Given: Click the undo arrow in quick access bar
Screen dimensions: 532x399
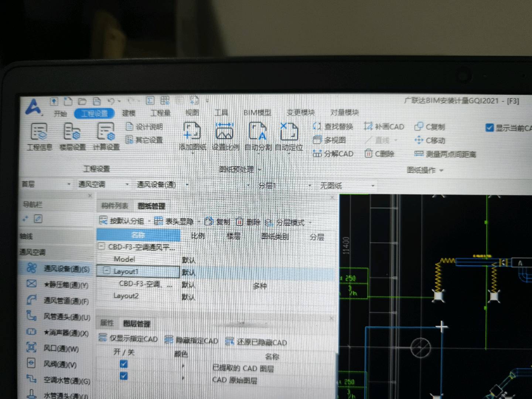Looking at the screenshot, I should 111,101.
